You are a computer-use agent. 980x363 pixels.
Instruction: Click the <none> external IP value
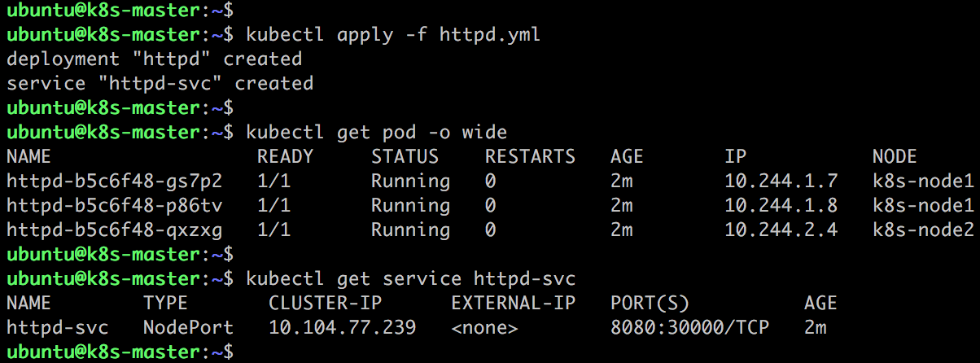pyautogui.click(x=484, y=328)
